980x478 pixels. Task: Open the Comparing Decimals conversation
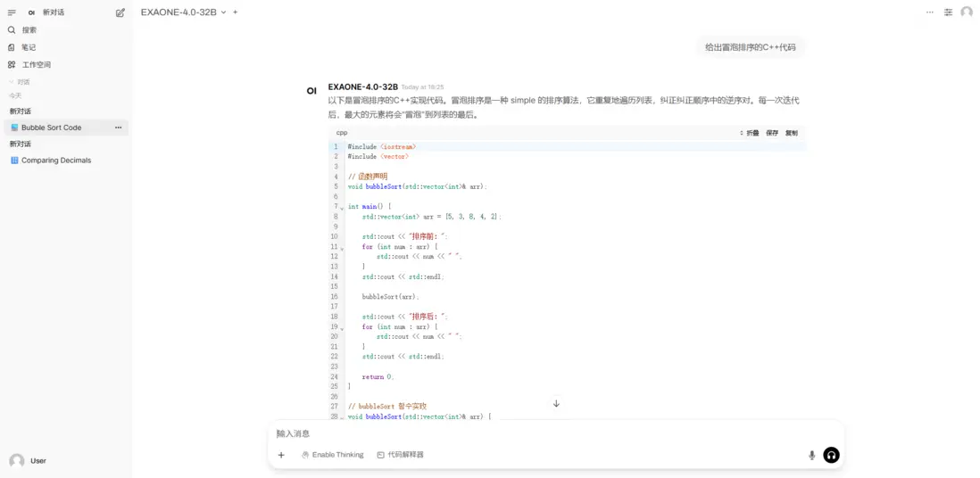pos(66,161)
